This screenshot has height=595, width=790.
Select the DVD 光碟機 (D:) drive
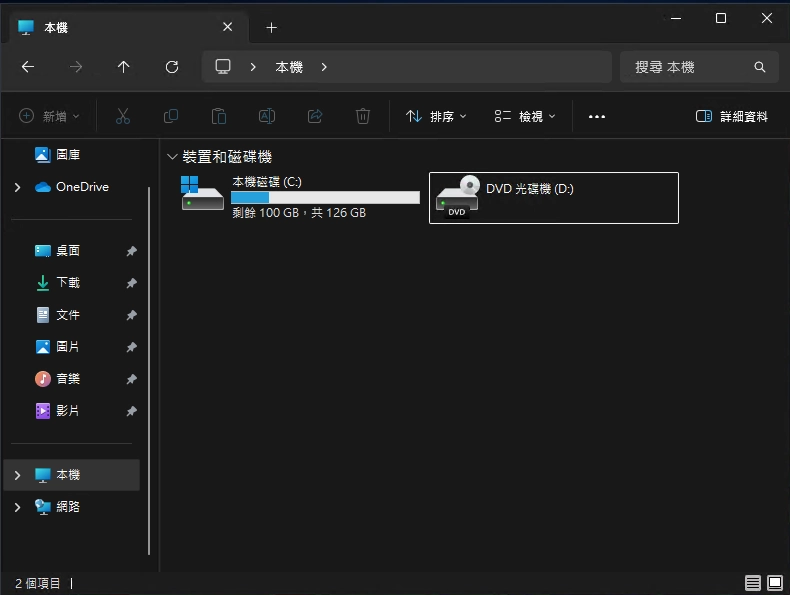click(554, 198)
